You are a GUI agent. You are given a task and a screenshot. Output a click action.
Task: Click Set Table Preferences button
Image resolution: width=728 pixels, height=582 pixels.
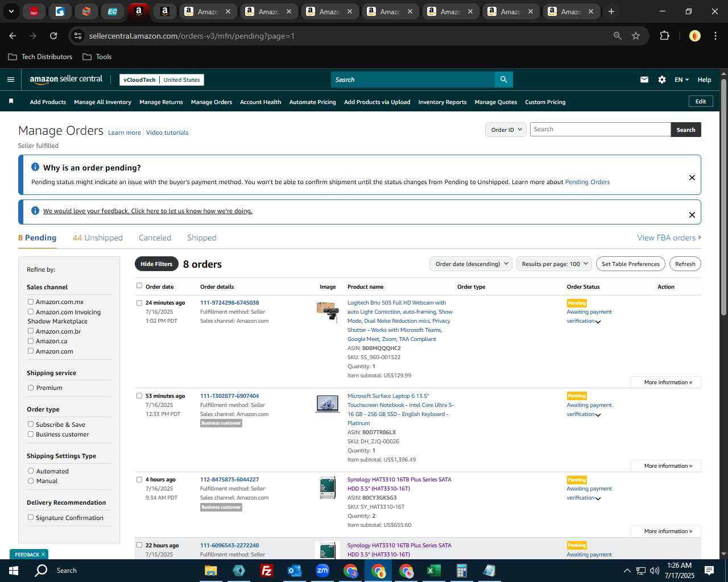click(631, 264)
